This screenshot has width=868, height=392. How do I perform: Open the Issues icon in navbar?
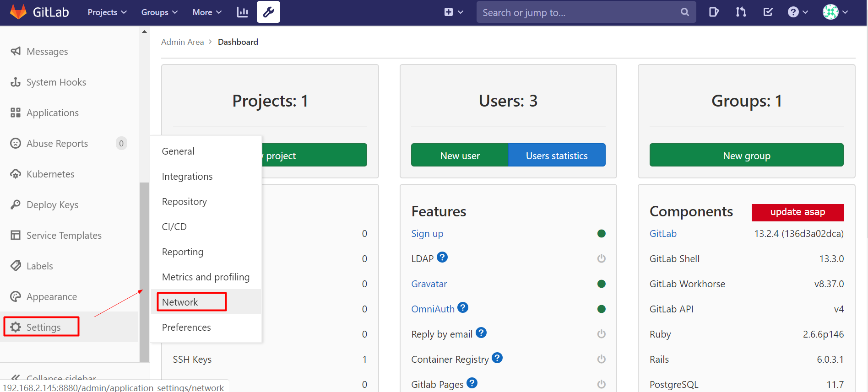(714, 12)
